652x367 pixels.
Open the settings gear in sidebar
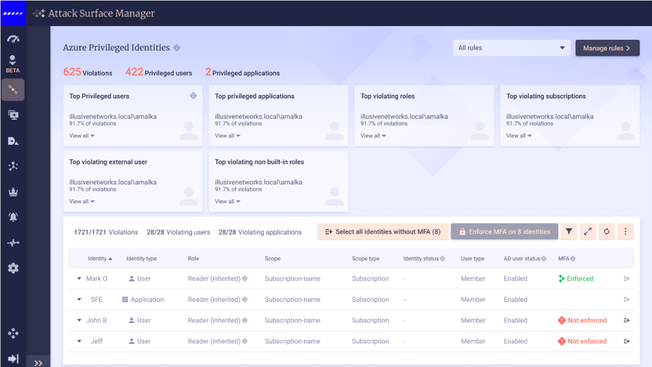coord(13,268)
